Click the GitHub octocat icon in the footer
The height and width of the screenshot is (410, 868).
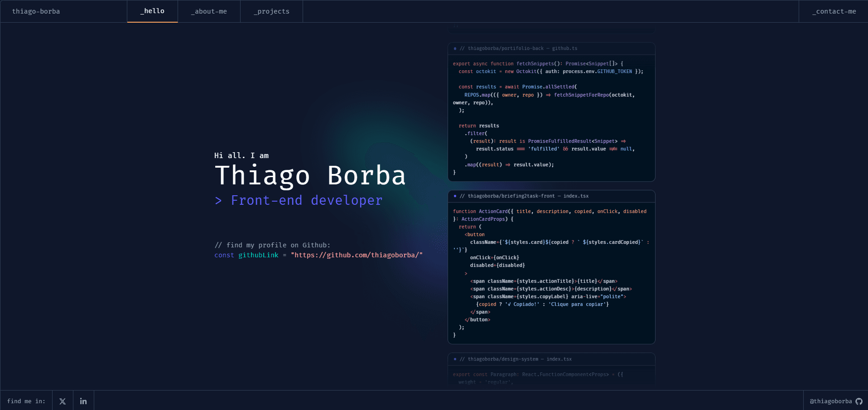[x=859, y=401]
